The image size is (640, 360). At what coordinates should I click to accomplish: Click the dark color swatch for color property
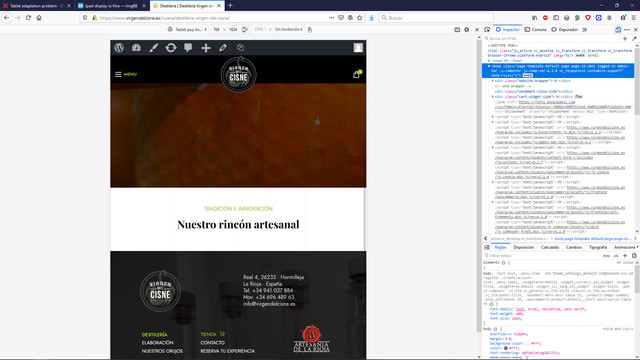pyautogui.click(x=506, y=348)
